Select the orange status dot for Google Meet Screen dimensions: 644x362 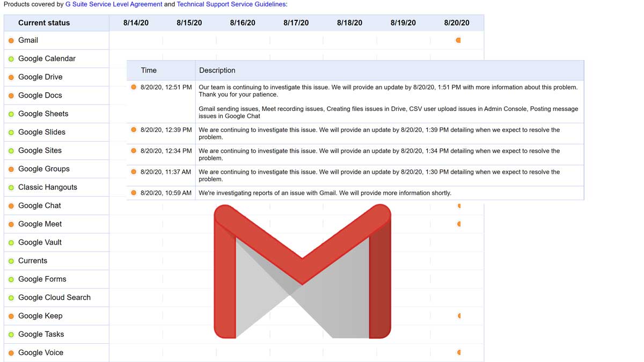[10, 224]
